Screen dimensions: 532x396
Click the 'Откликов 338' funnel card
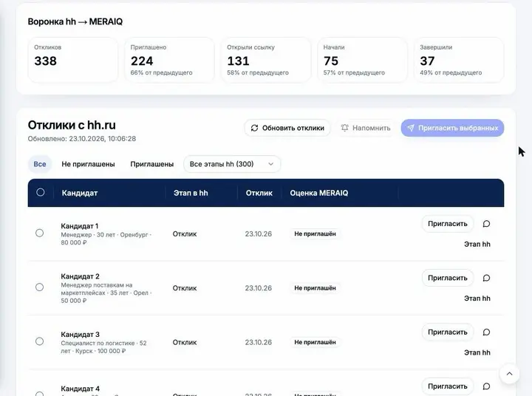click(x=73, y=60)
